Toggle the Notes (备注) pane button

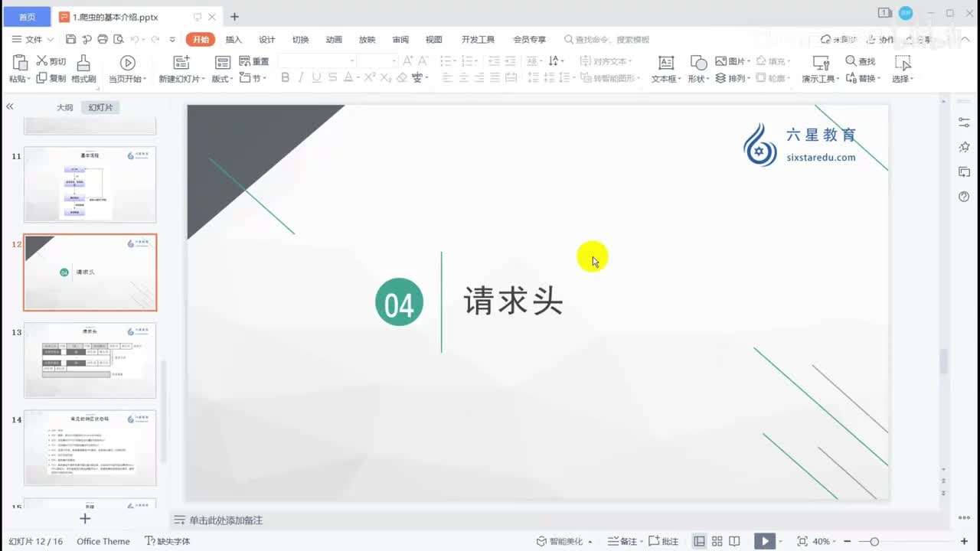pos(623,541)
